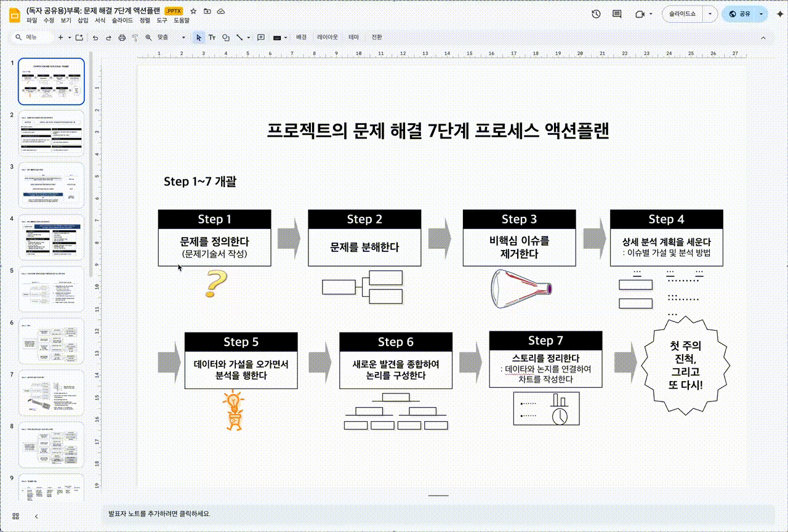
Task: Select the text box tool
Action: point(212,38)
